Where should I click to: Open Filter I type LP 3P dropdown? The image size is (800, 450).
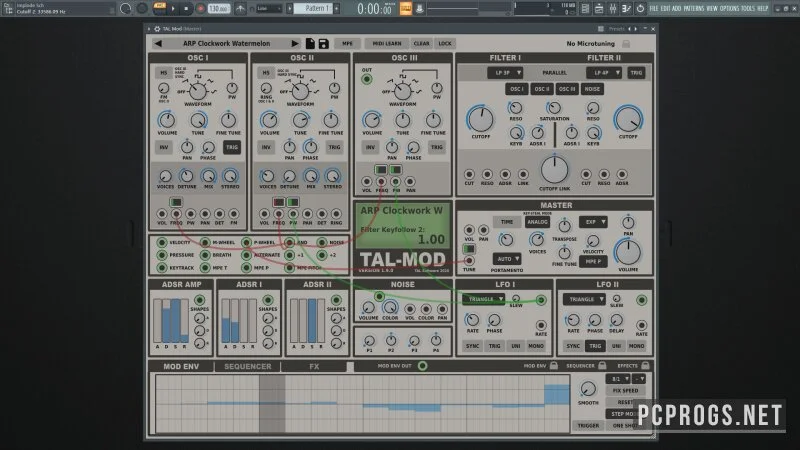pos(505,73)
